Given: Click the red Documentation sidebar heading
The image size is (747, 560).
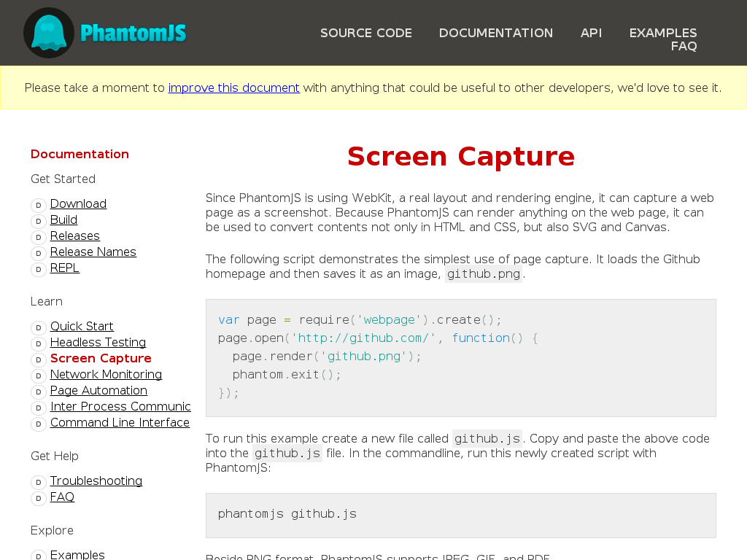Looking at the screenshot, I should [80, 155].
